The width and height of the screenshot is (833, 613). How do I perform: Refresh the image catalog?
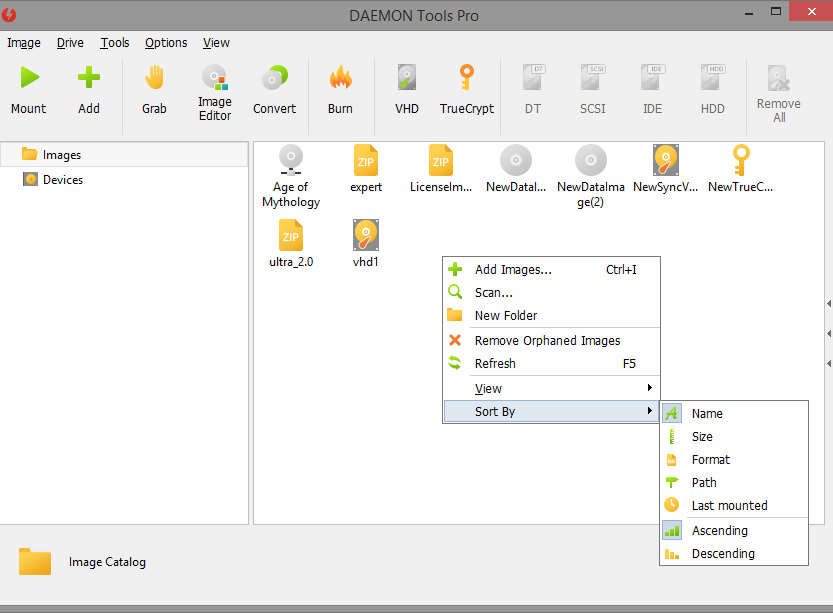pos(551,363)
